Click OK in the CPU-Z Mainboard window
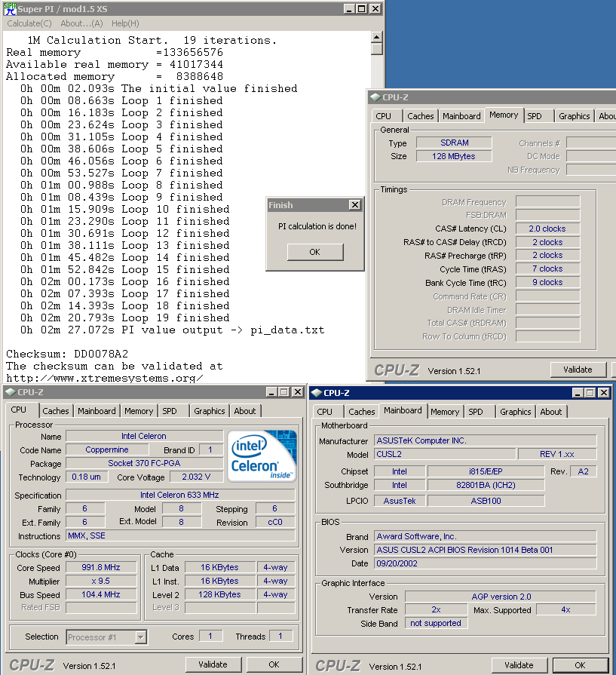Image resolution: width=616 pixels, height=675 pixels. (x=579, y=665)
